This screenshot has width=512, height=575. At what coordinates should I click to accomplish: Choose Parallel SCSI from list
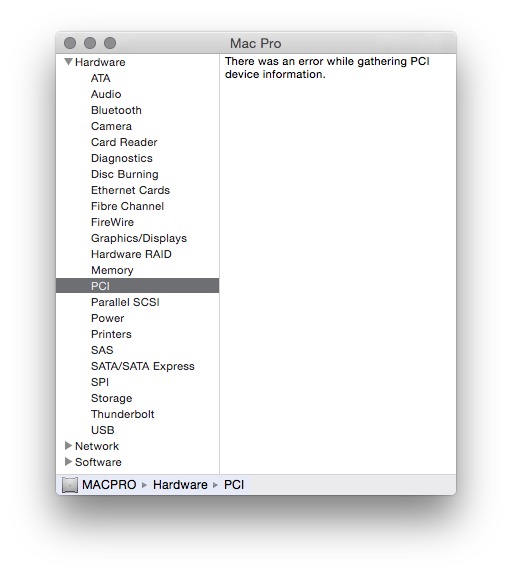(x=125, y=302)
